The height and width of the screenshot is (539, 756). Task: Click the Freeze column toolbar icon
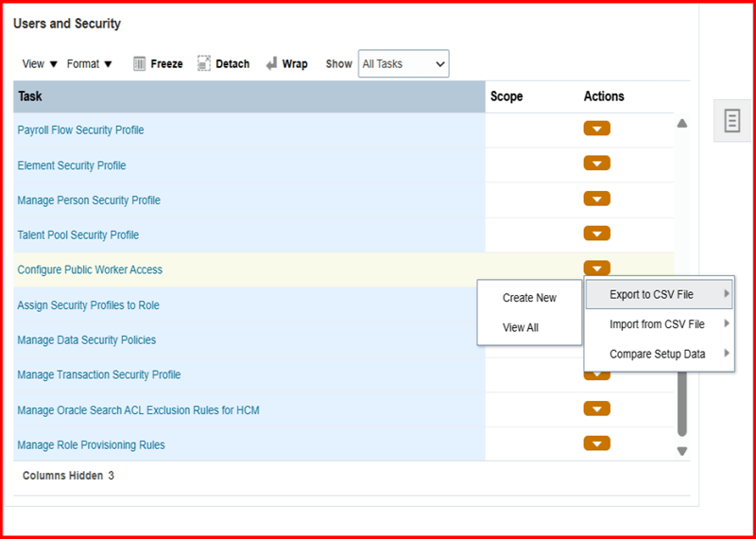coord(140,64)
